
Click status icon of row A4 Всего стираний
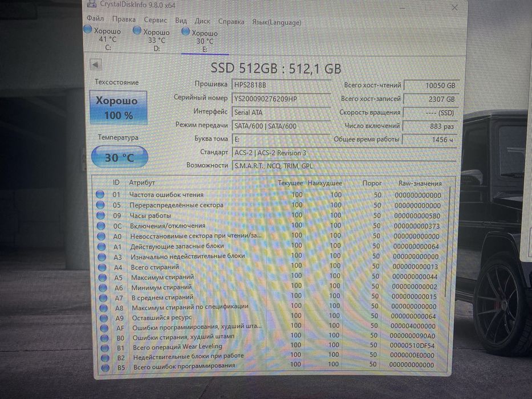pyautogui.click(x=102, y=267)
